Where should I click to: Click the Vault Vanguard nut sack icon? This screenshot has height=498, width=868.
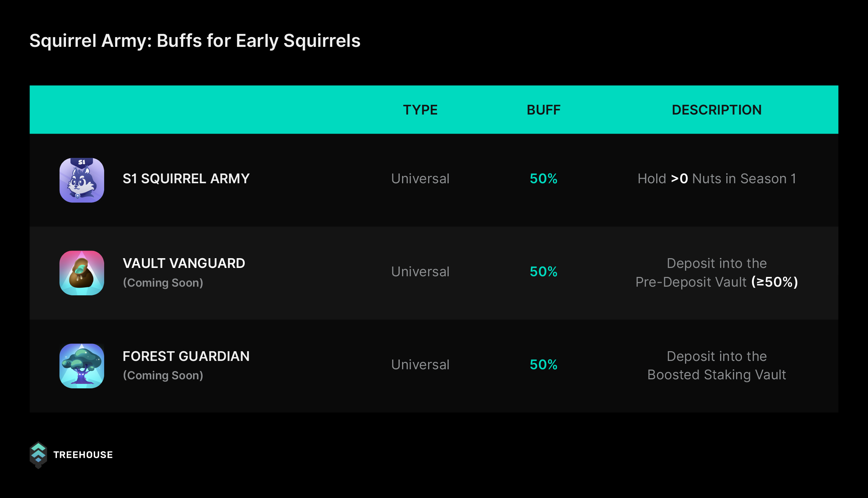coord(82,273)
